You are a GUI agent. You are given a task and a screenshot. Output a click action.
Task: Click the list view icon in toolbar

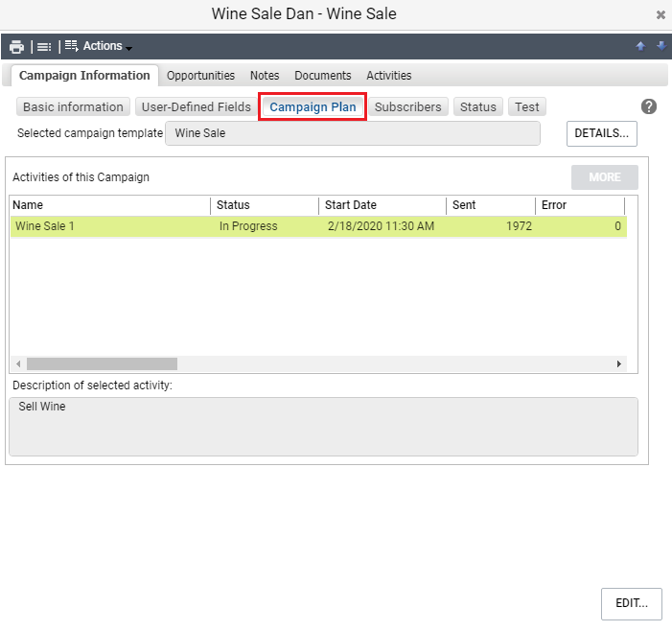tap(44, 46)
